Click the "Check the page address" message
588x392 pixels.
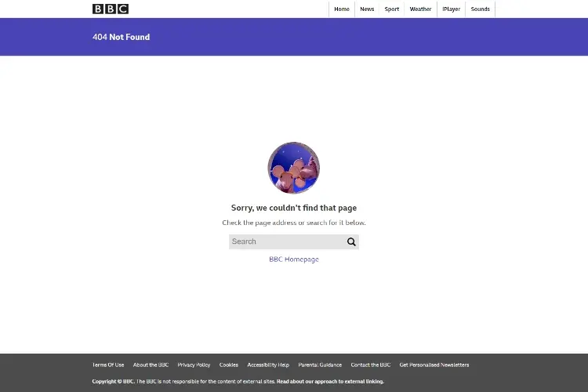tap(294, 223)
